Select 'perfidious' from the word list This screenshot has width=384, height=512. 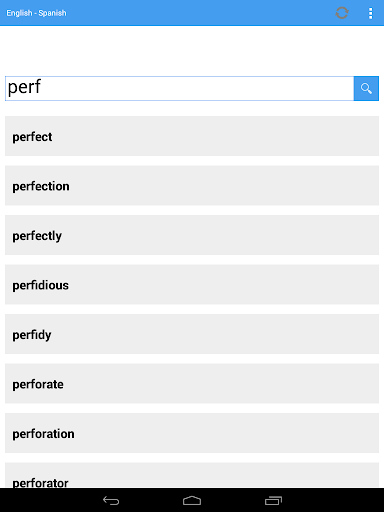point(192,284)
